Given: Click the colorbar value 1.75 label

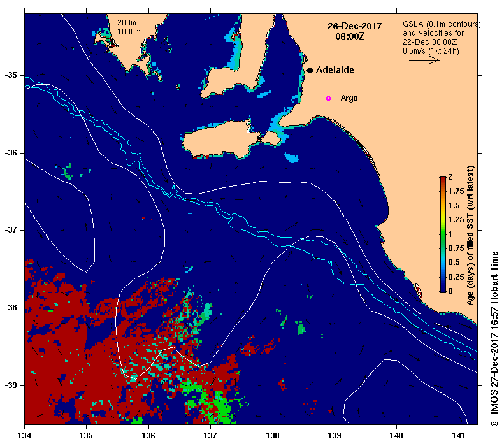Looking at the screenshot, I should pos(456,191).
